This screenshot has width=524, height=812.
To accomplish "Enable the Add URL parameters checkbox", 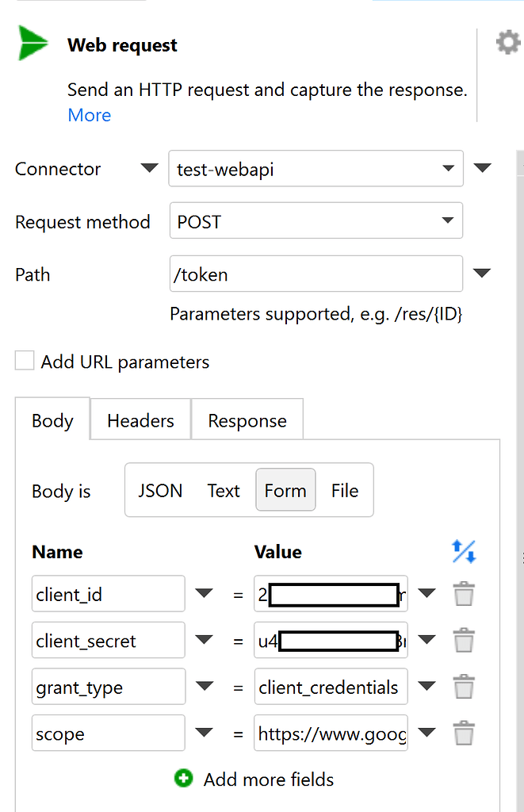I will point(25,362).
